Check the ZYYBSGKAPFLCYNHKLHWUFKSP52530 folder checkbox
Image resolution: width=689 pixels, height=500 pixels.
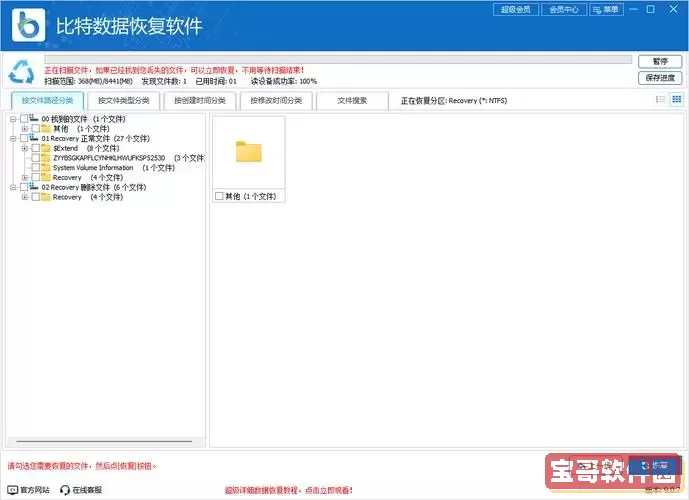click(36, 158)
